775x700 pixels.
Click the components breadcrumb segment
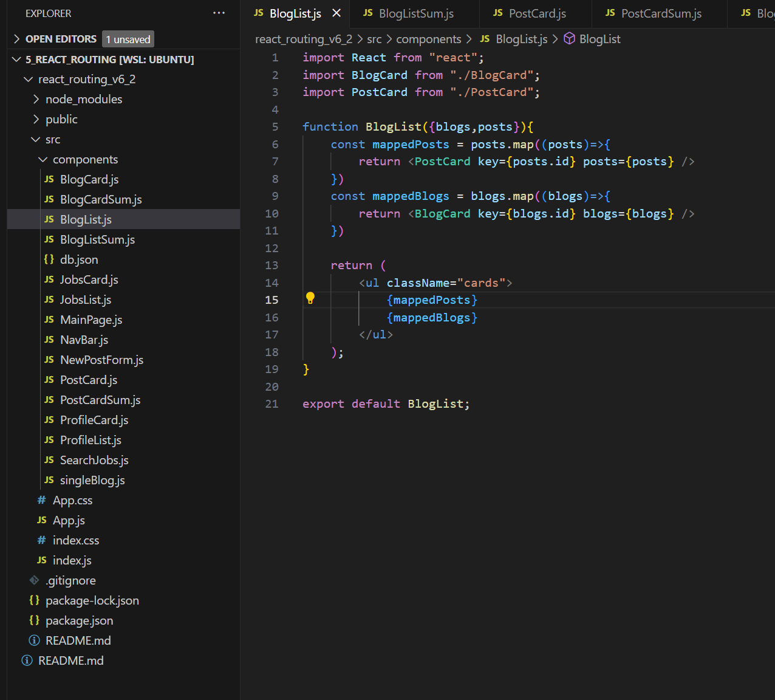pyautogui.click(x=428, y=39)
